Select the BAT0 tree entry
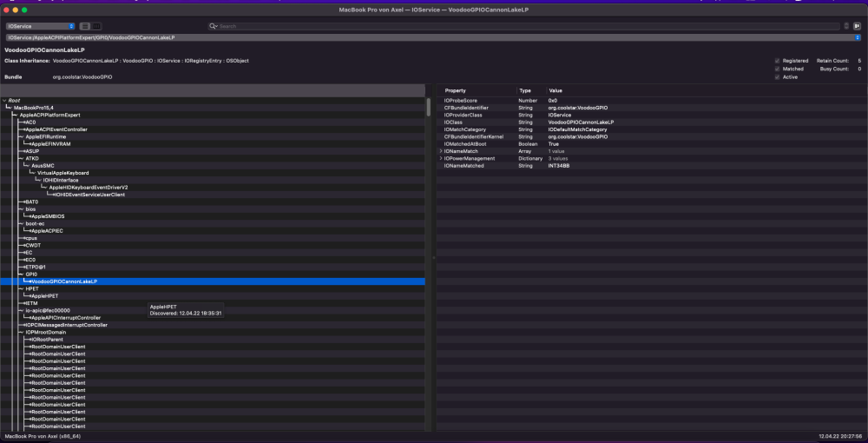 pos(32,202)
